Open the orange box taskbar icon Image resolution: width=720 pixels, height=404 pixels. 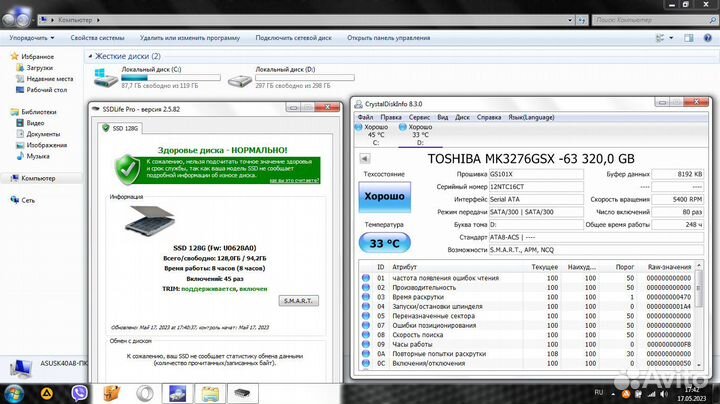click(112, 393)
